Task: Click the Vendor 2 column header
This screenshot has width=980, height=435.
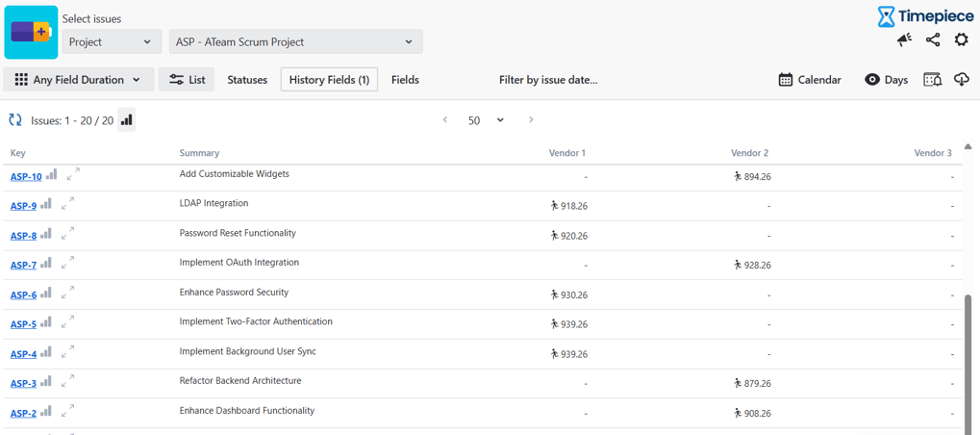Action: 749,153
